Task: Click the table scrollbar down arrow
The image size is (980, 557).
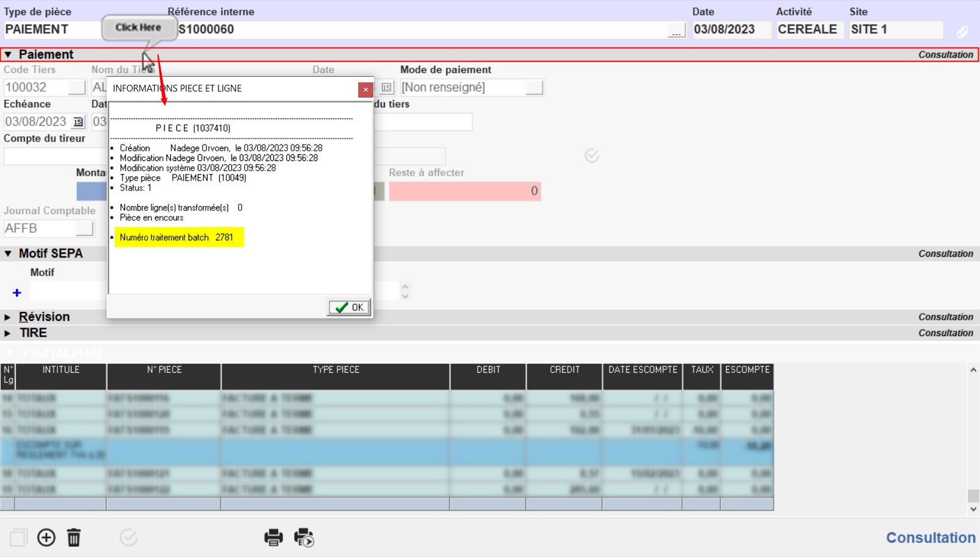Action: (x=973, y=509)
